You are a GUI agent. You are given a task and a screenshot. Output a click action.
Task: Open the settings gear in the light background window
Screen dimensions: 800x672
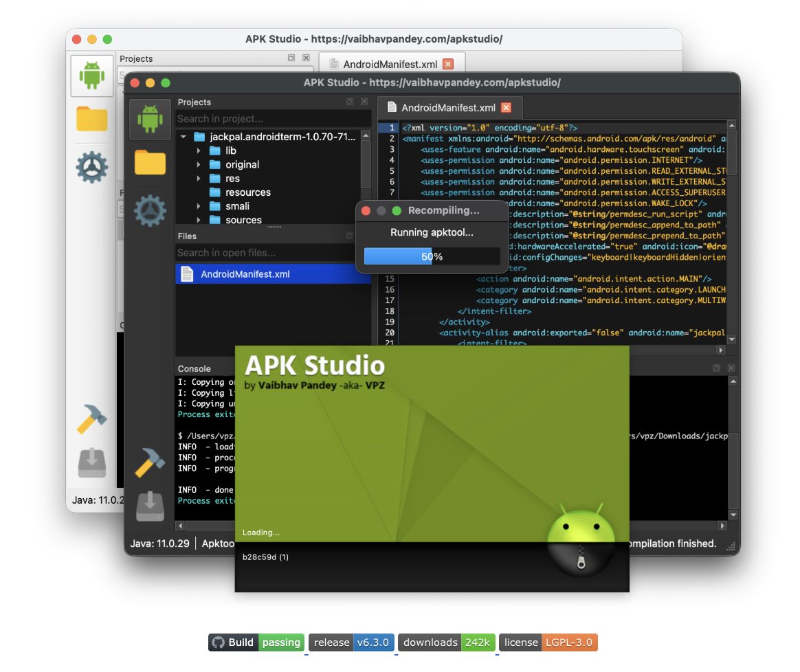pos(92,167)
